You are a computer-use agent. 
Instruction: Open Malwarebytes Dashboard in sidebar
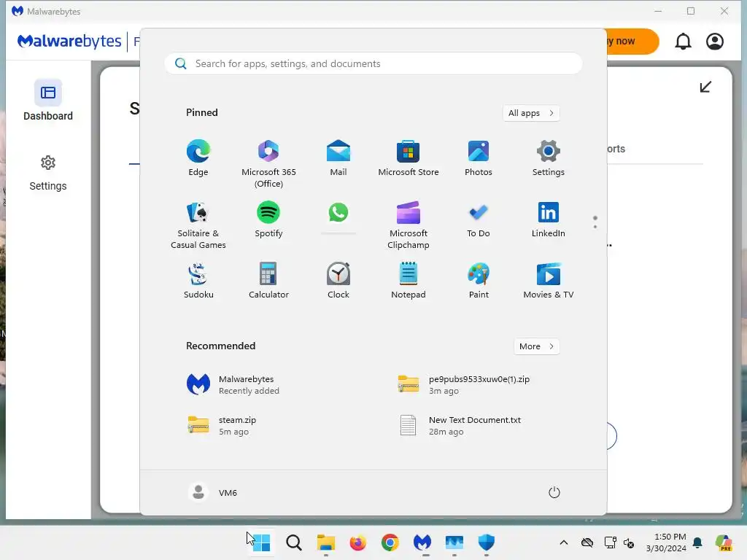point(48,101)
